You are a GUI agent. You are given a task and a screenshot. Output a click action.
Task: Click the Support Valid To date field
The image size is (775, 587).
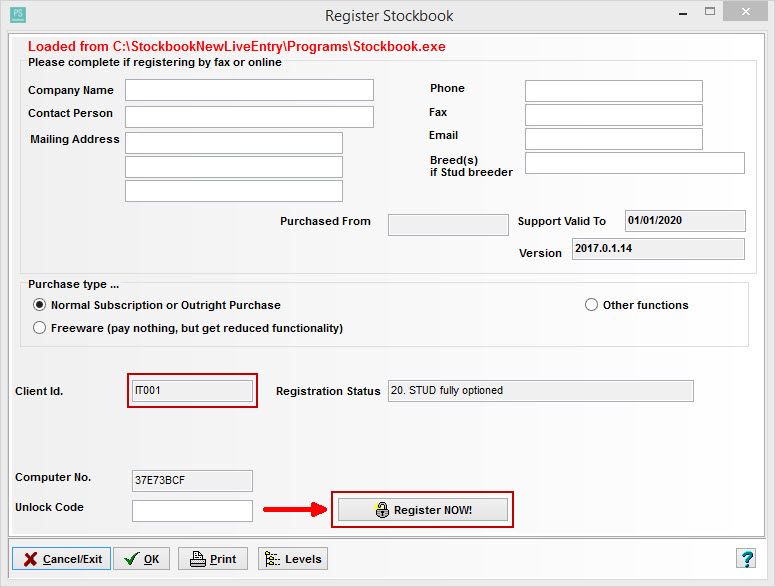click(685, 221)
